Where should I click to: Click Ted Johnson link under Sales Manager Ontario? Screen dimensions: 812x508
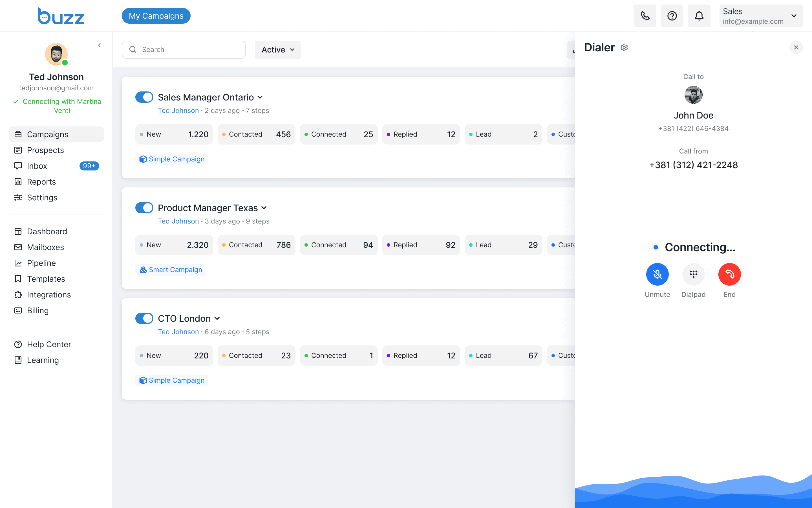(x=178, y=111)
